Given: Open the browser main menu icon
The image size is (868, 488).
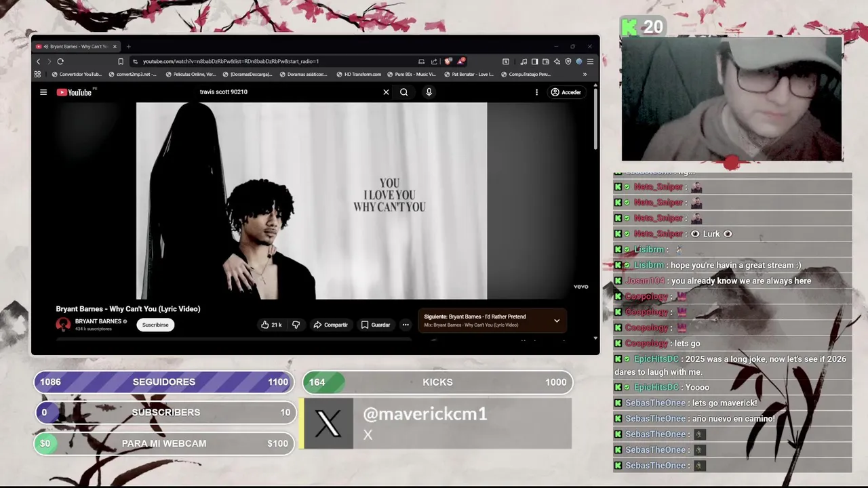Looking at the screenshot, I should tap(590, 61).
